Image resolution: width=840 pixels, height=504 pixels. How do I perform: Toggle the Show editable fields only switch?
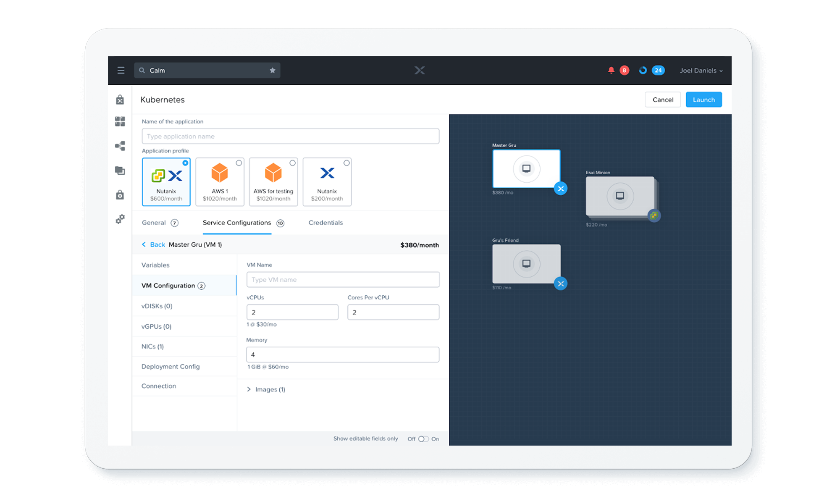[x=423, y=439]
